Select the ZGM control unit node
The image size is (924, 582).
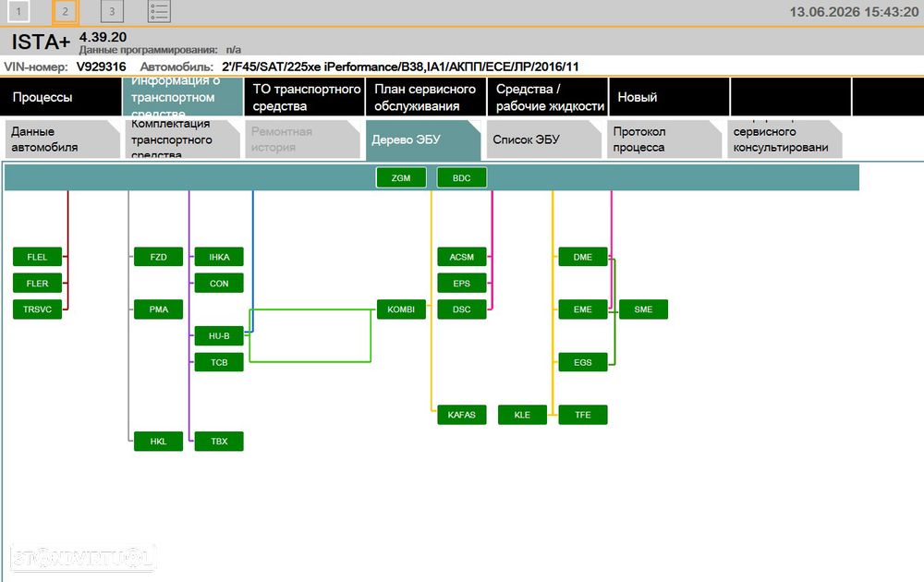point(401,178)
